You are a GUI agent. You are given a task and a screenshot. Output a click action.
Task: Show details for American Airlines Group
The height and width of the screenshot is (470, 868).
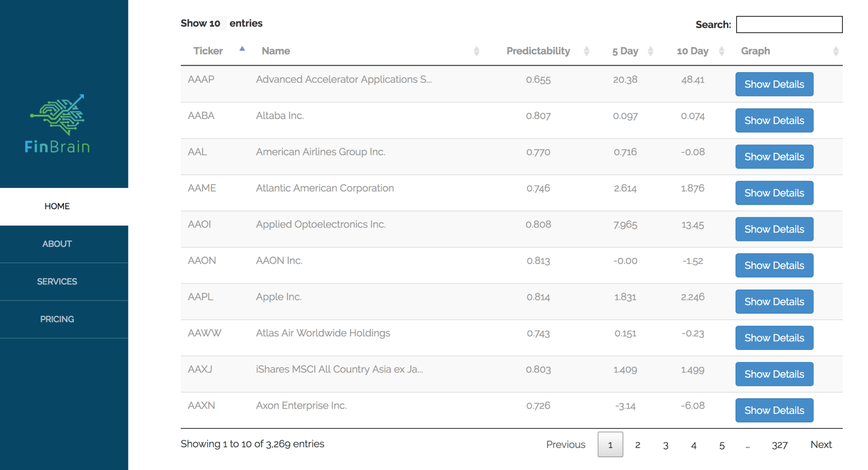(774, 157)
